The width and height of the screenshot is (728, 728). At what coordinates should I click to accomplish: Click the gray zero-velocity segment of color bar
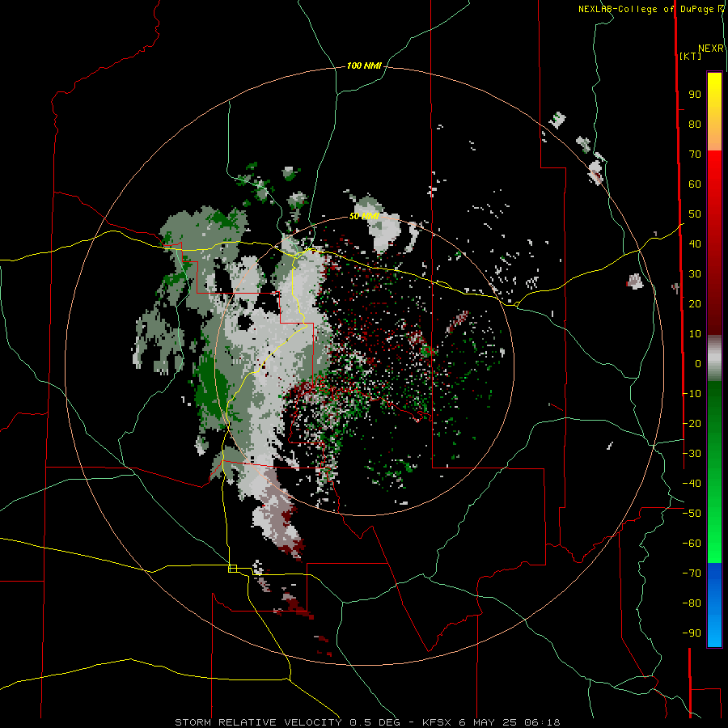coord(714,358)
